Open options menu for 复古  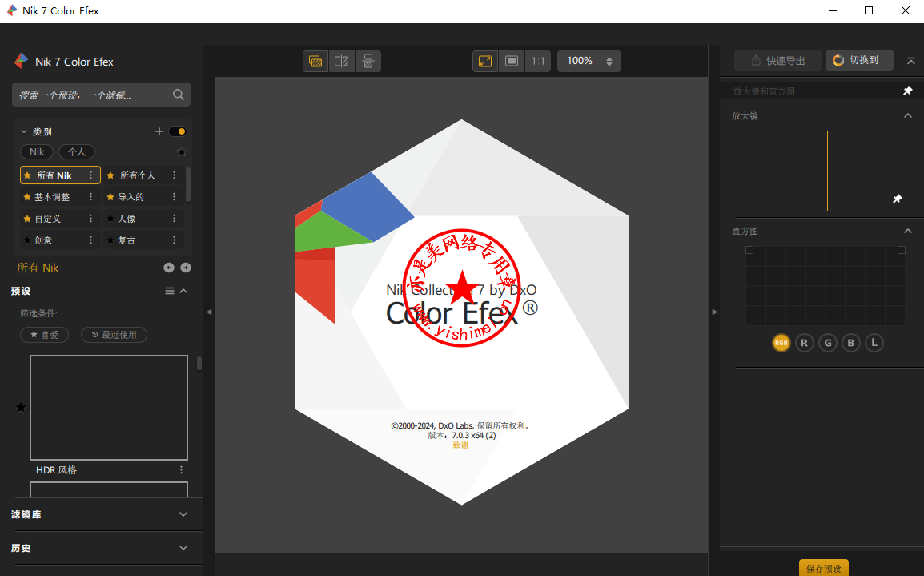point(174,240)
